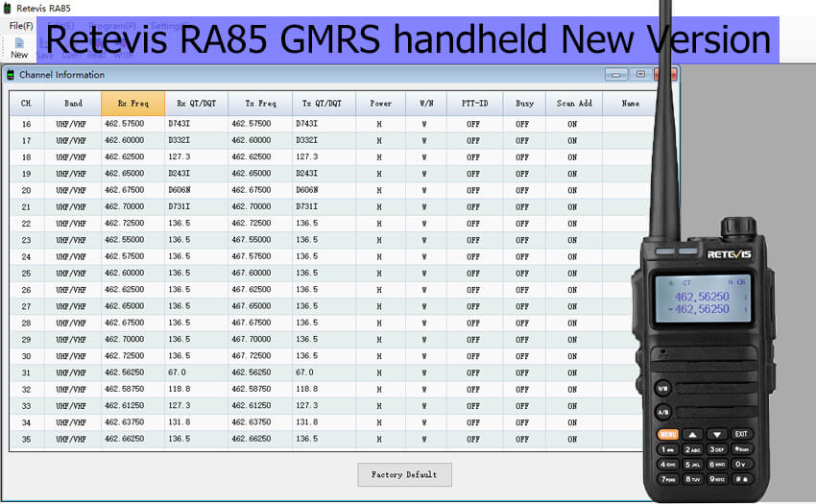This screenshot has height=504, width=816.
Task: Click the Rx QT/DQT column header
Action: (x=196, y=104)
